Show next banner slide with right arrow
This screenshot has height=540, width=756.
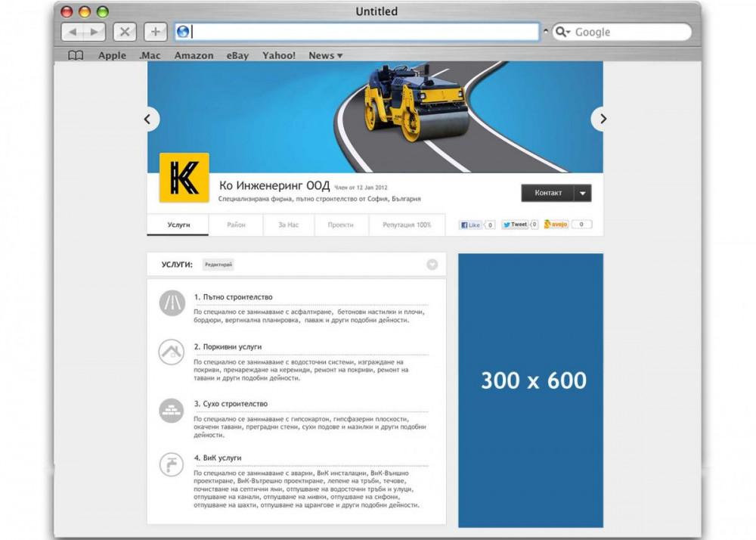pos(602,119)
